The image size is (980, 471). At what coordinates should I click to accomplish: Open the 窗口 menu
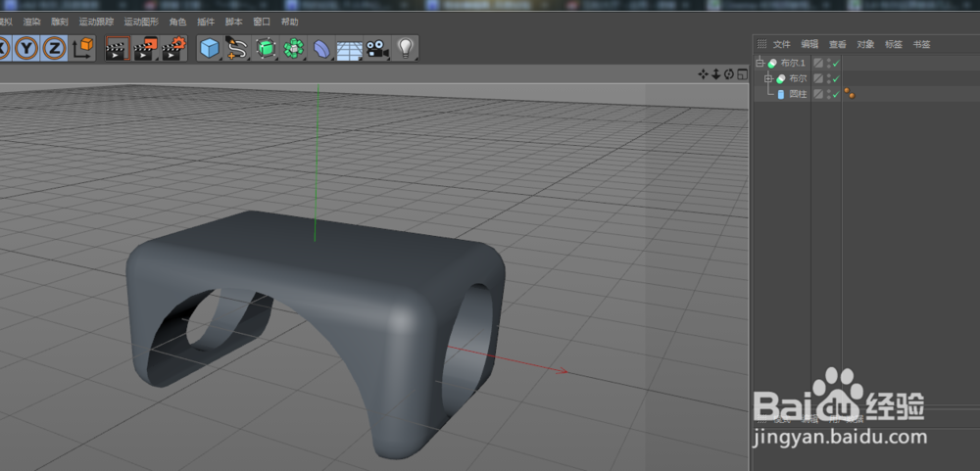click(x=262, y=22)
